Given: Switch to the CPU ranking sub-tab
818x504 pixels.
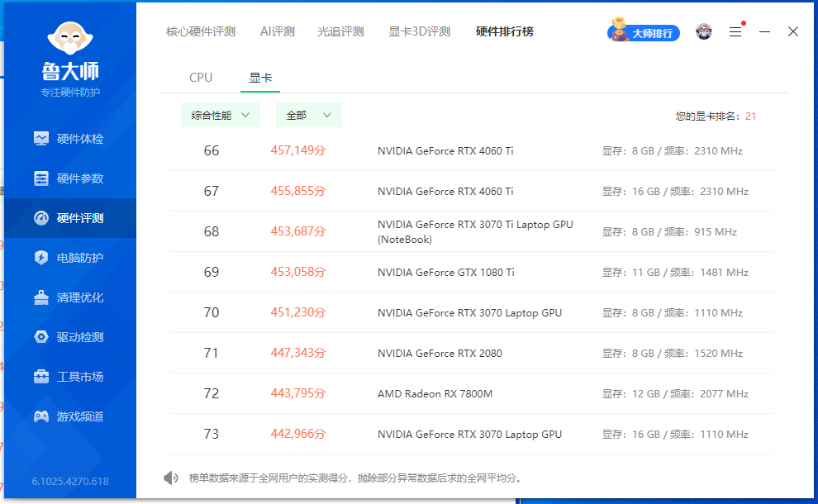Looking at the screenshot, I should 201,78.
